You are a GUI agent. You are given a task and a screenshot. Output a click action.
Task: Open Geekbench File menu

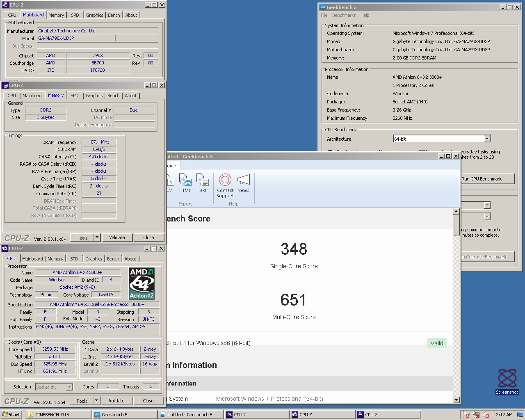pos(324,15)
